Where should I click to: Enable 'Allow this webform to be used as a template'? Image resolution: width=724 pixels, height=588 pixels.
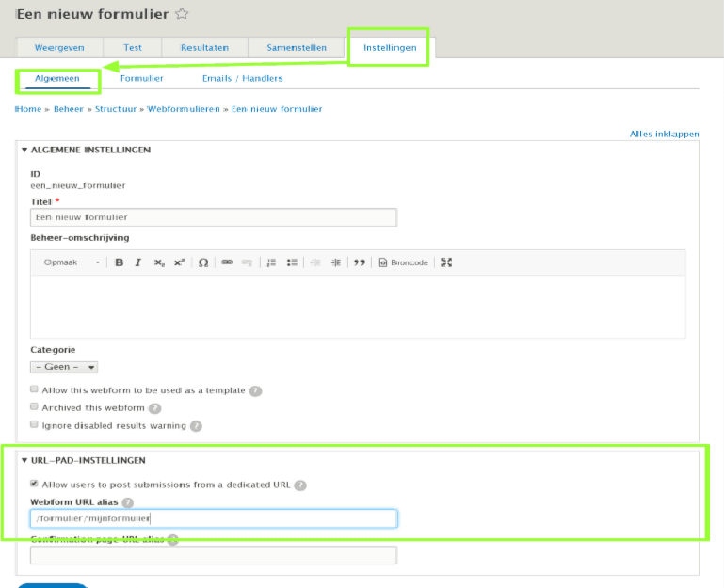coord(35,389)
